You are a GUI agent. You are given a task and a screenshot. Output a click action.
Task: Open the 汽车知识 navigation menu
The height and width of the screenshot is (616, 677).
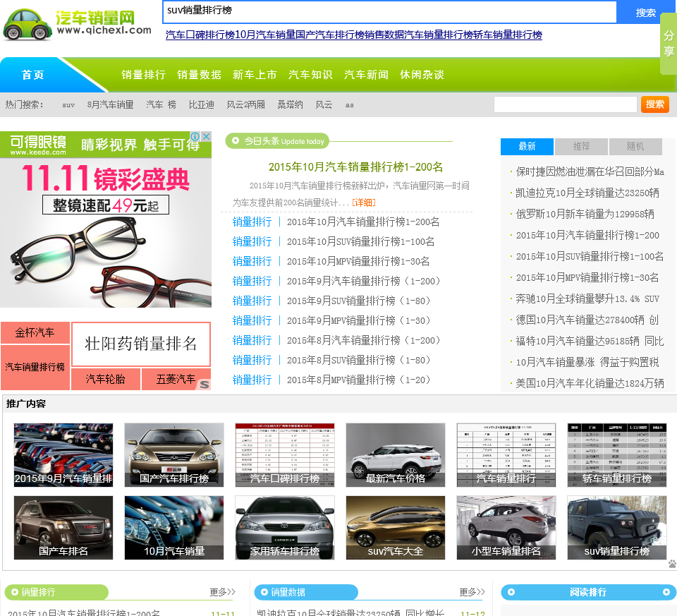[310, 74]
